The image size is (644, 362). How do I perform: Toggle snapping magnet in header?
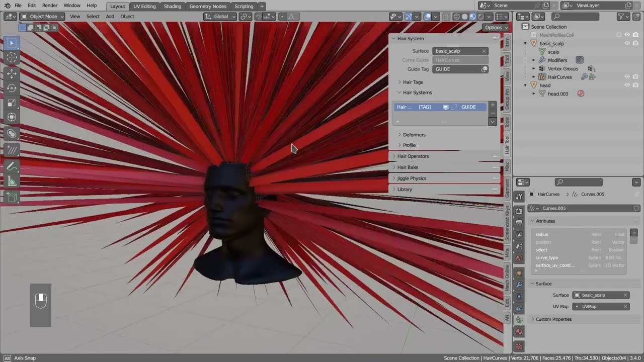click(x=258, y=17)
